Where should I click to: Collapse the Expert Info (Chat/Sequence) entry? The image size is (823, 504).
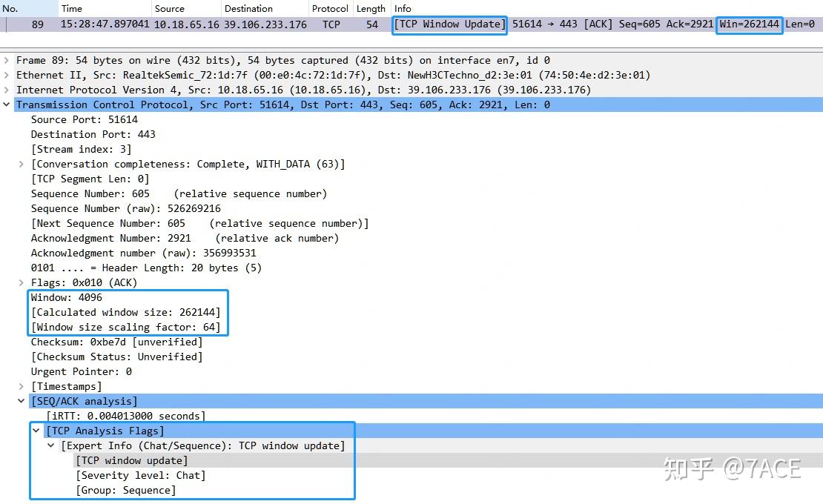click(50, 445)
